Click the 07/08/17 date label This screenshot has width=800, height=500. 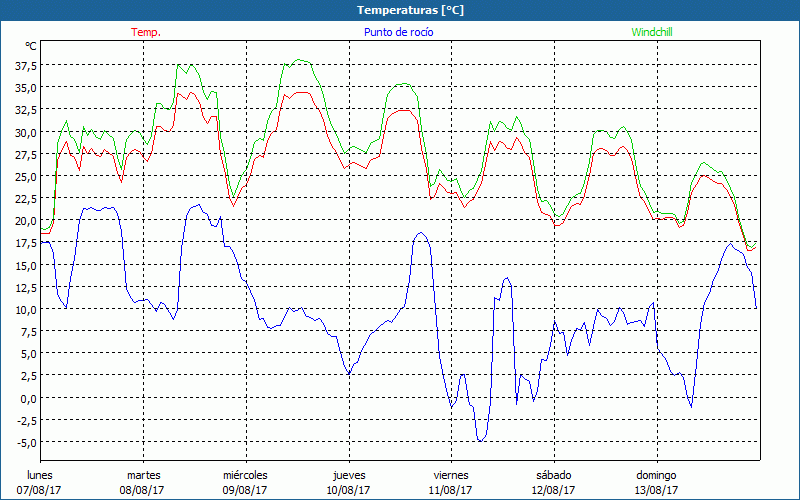point(41,490)
